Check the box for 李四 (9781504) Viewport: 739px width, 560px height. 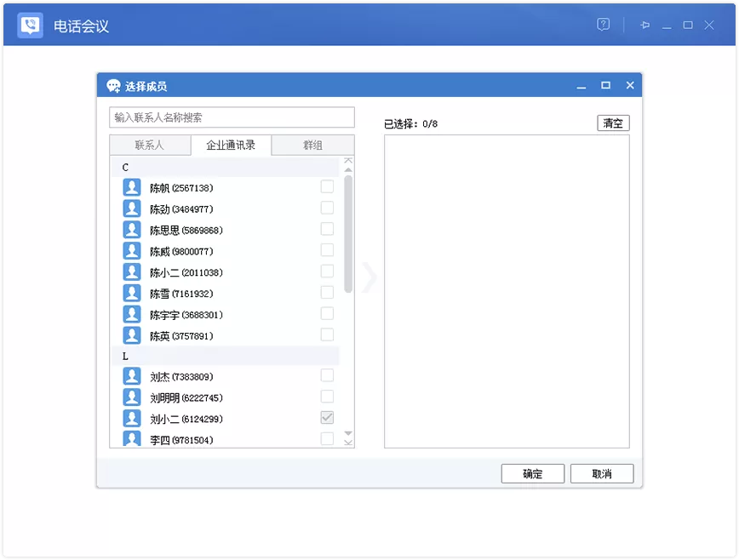point(327,438)
